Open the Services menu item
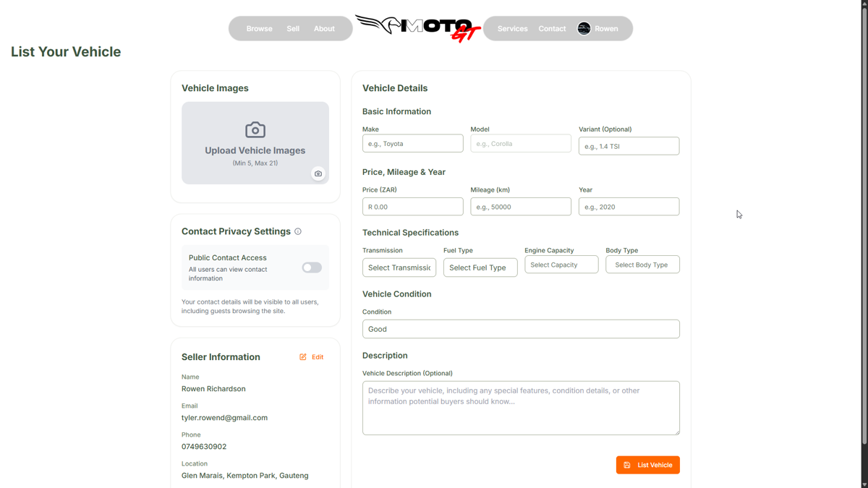The width and height of the screenshot is (868, 488). [x=513, y=29]
